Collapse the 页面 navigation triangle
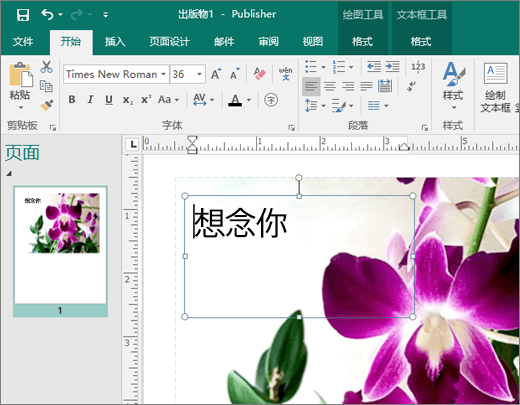This screenshot has height=405, width=520. coord(9,173)
